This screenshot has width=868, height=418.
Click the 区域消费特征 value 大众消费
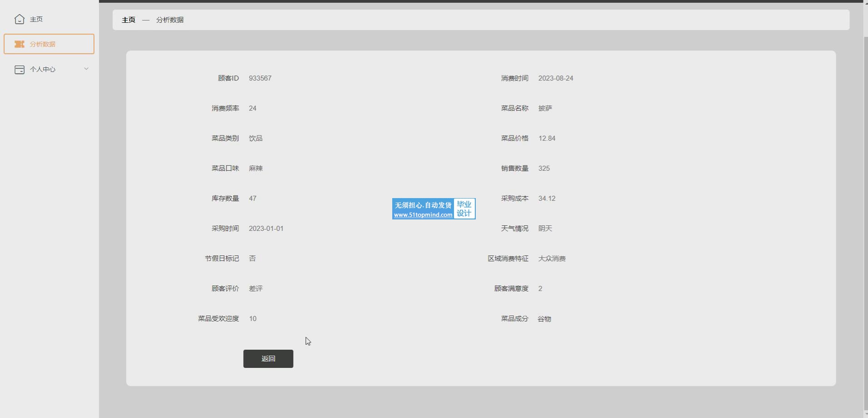coord(552,259)
